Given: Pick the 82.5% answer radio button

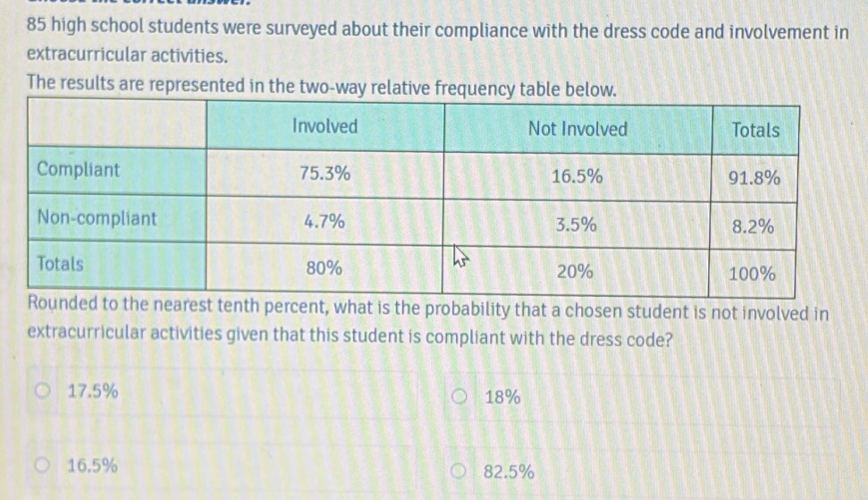Looking at the screenshot, I should (x=459, y=471).
